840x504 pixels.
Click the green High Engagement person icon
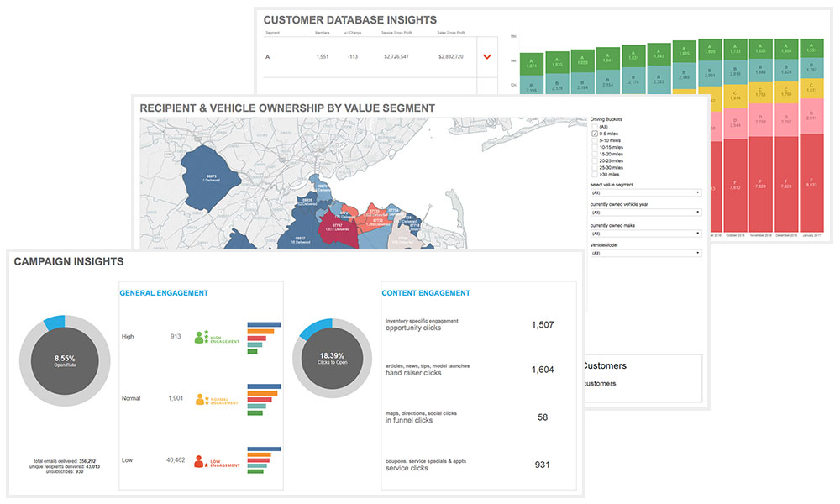click(x=200, y=337)
